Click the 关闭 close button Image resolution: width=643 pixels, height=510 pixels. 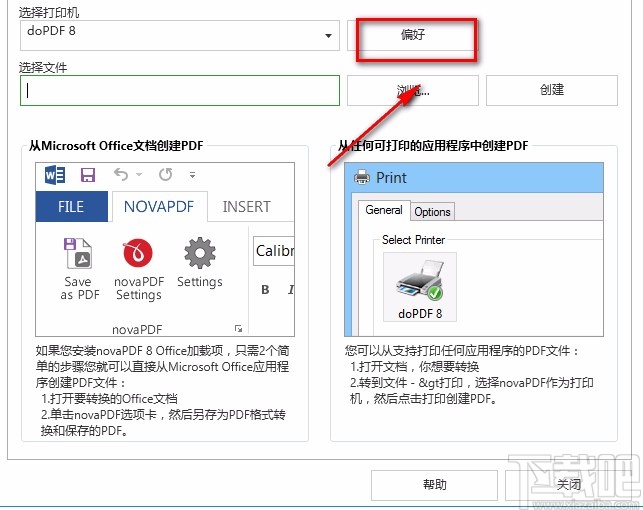pyautogui.click(x=569, y=485)
